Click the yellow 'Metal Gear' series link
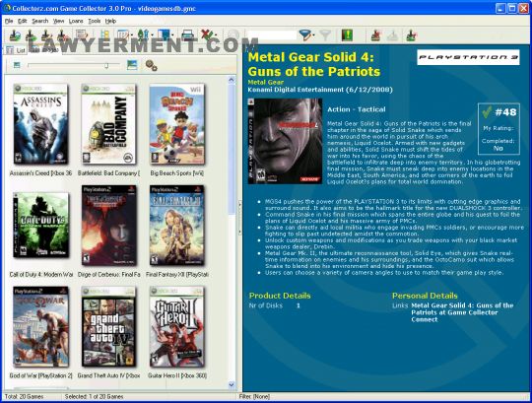 265,82
